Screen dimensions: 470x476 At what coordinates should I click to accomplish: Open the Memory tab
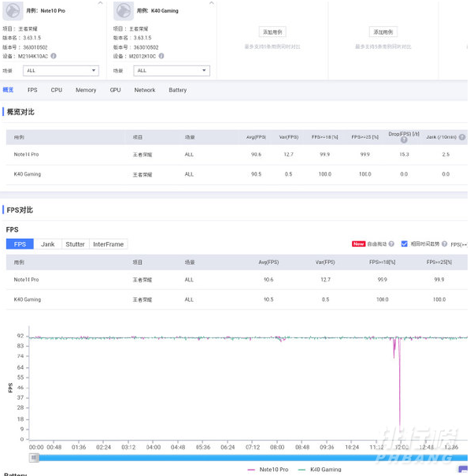point(86,90)
